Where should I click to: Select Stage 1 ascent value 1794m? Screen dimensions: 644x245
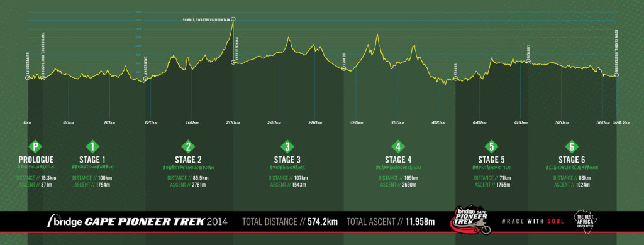[x=103, y=185]
